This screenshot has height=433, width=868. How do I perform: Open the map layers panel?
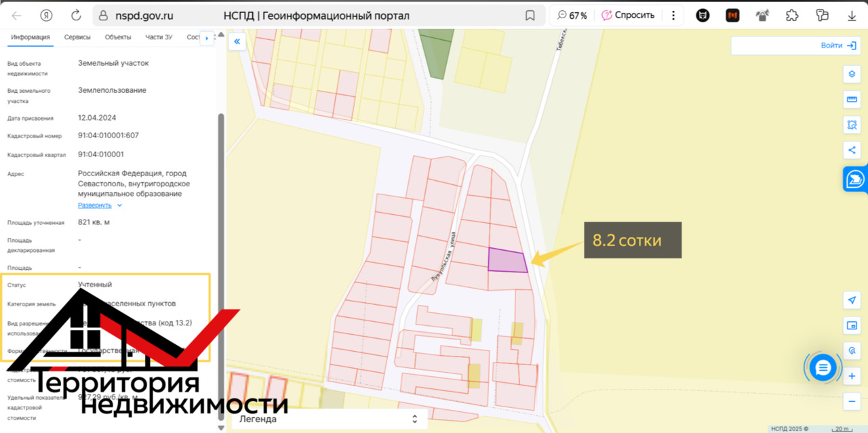click(x=852, y=74)
